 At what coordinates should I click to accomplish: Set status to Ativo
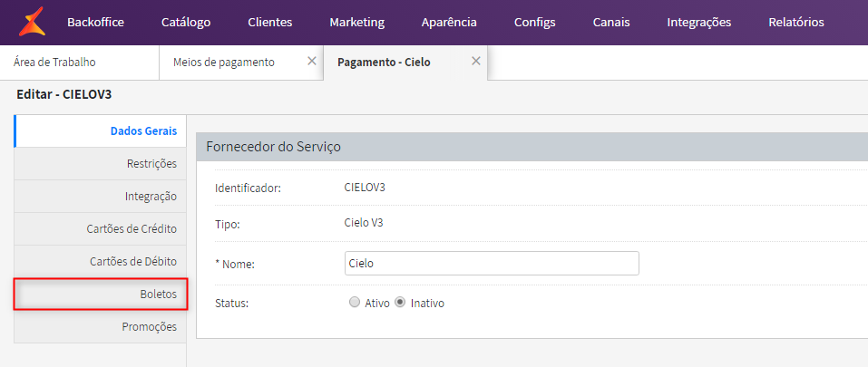pyautogui.click(x=355, y=303)
